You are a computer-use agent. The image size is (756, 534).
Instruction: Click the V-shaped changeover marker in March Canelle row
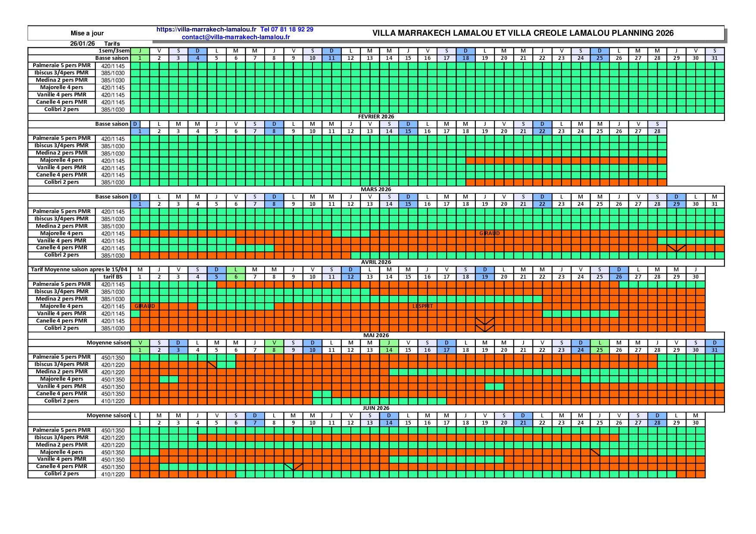[x=676, y=248]
